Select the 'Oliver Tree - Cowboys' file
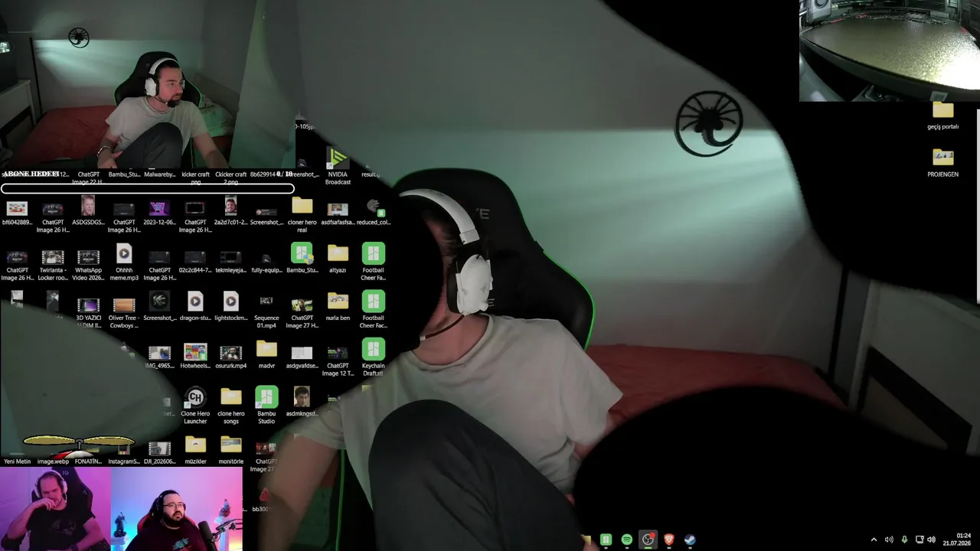Screen dimensions: 980x551 point(124,312)
